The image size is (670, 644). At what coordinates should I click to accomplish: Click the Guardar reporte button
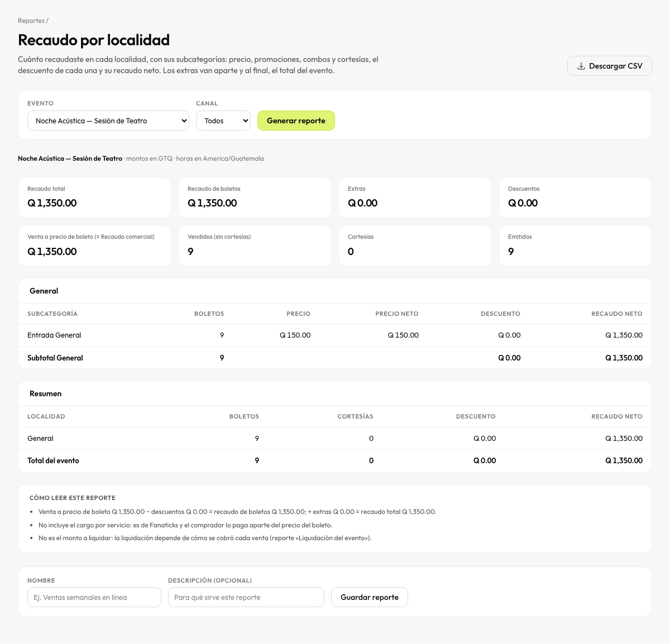pos(370,597)
